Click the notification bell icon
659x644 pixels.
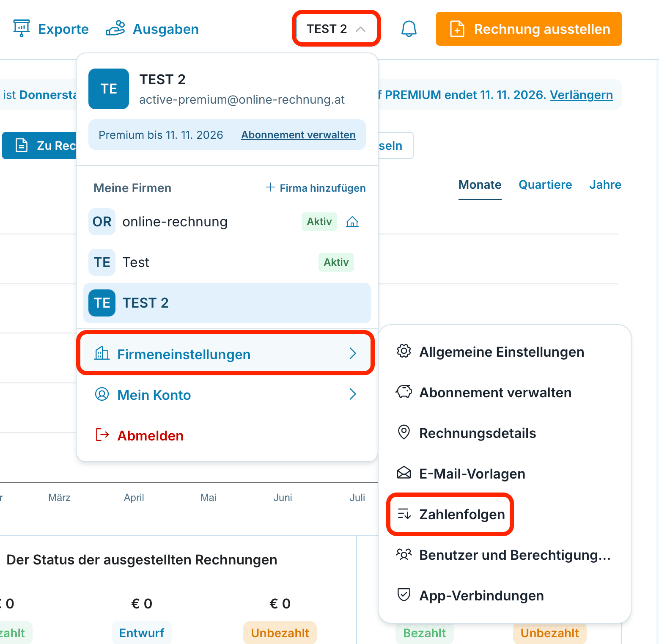point(409,29)
